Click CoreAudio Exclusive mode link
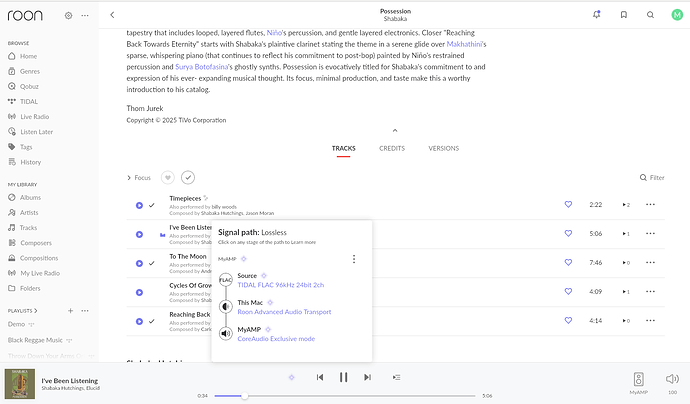The height and width of the screenshot is (404, 690). [276, 339]
